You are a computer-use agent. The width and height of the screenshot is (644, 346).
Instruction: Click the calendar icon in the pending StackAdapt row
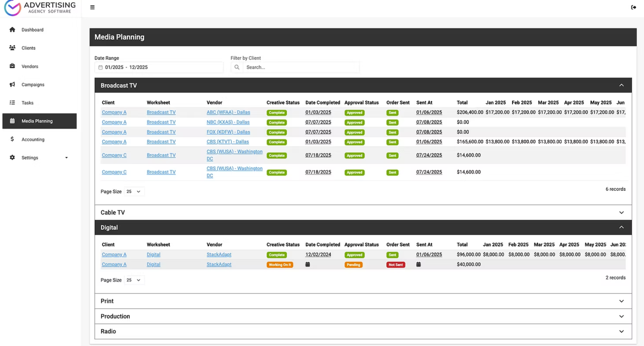tap(307, 264)
